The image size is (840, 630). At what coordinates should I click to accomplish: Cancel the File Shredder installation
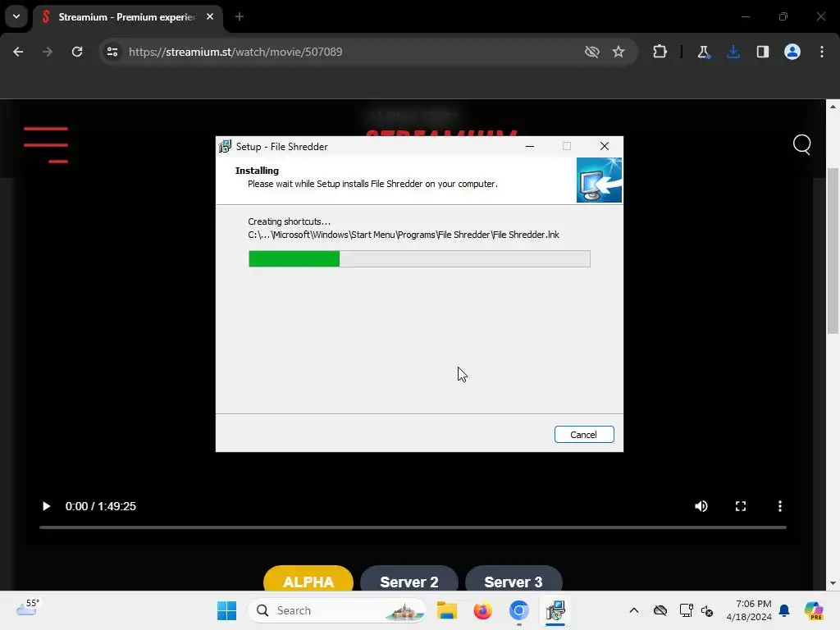tap(584, 435)
